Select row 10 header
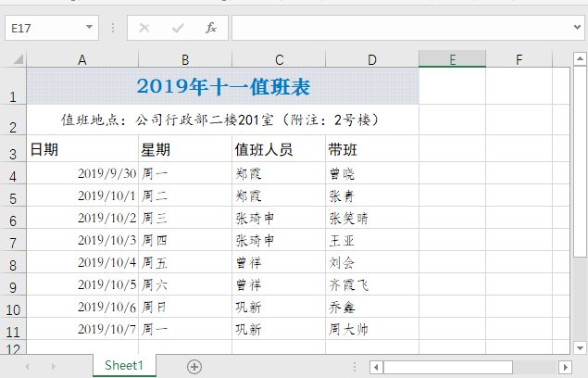588x378 pixels. tap(13, 307)
